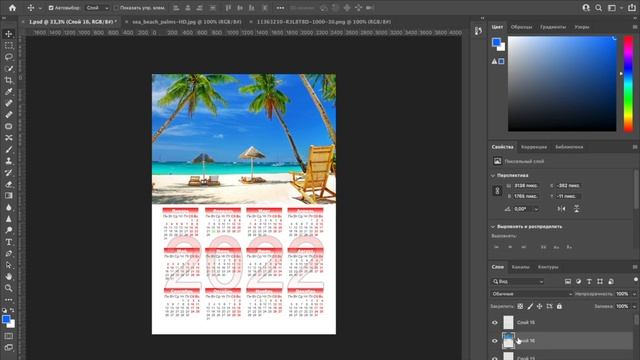The height and width of the screenshot is (360, 640).
Task: Open the Непрозрачность opacity dropdown arrow
Action: click(x=634, y=294)
